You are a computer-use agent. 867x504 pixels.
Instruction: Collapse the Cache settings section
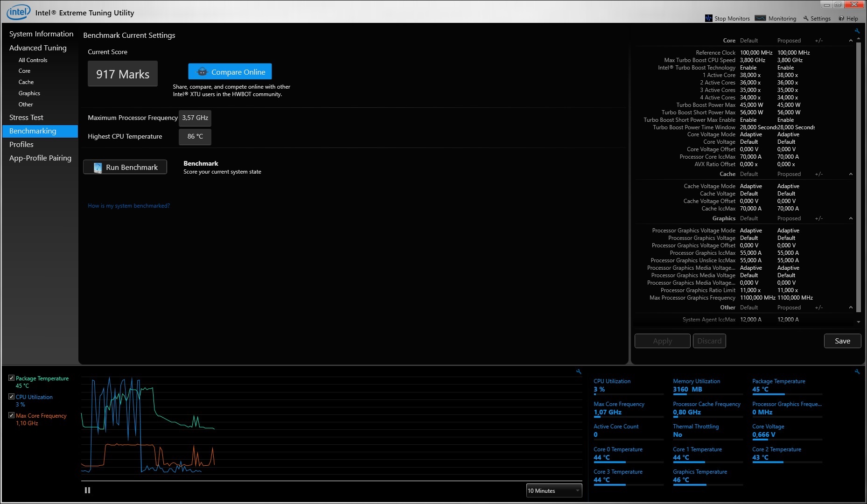851,174
